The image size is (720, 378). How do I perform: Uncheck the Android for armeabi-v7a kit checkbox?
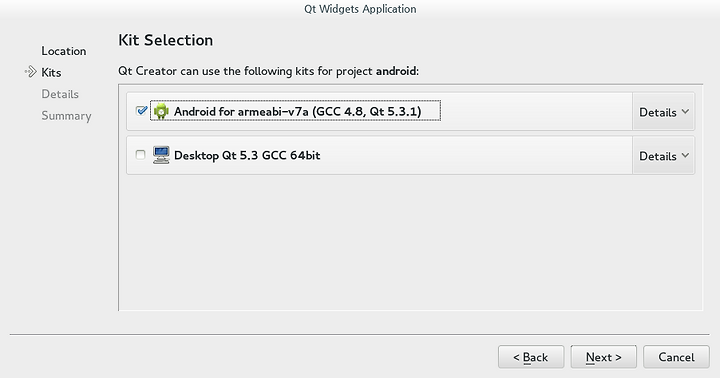point(141,110)
